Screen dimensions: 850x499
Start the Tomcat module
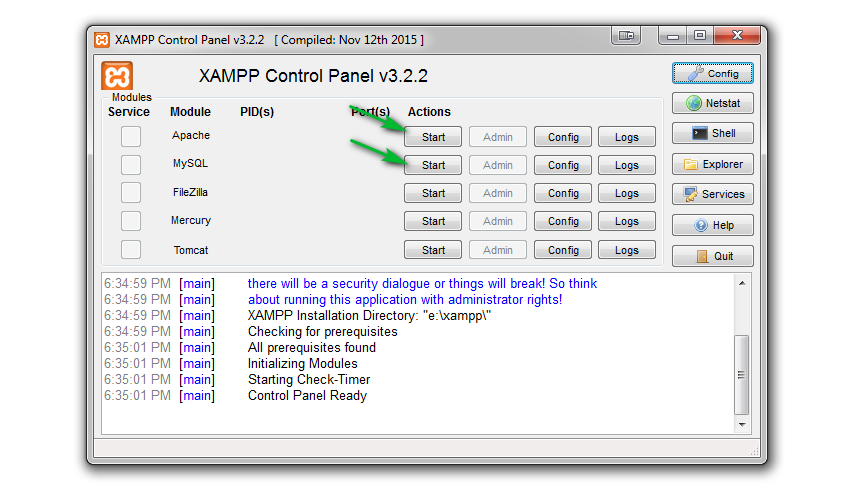[x=433, y=250]
